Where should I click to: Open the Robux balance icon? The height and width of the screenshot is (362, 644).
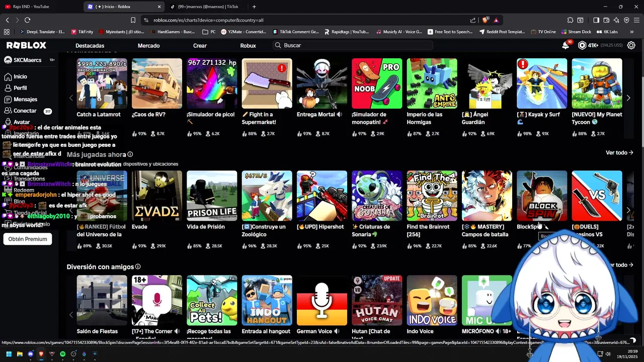582,45
